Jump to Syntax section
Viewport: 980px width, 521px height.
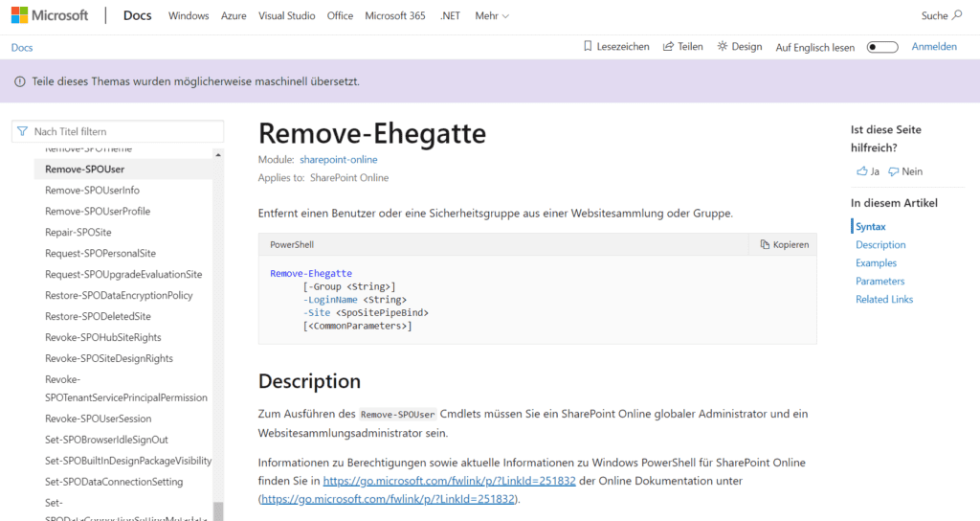coord(870,226)
